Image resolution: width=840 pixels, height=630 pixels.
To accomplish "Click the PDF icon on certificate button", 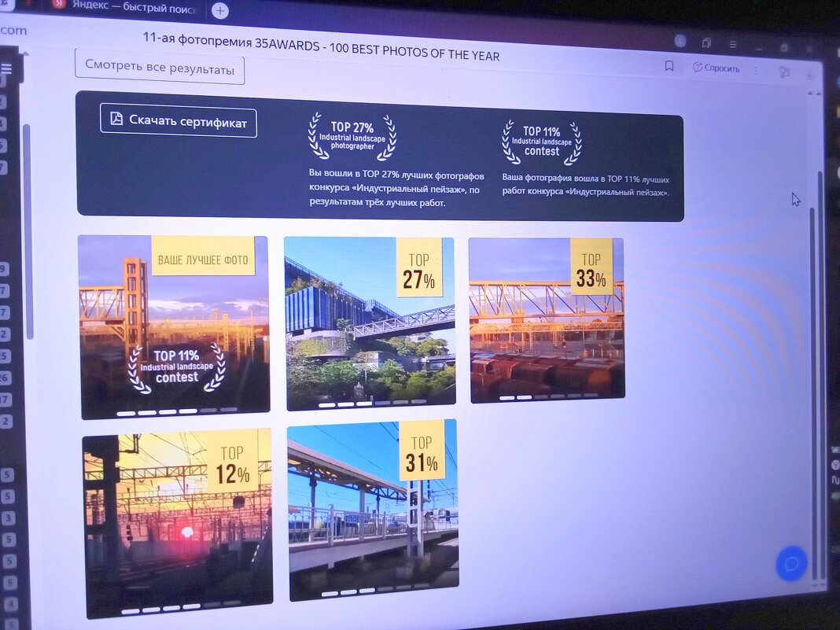I will point(116,120).
